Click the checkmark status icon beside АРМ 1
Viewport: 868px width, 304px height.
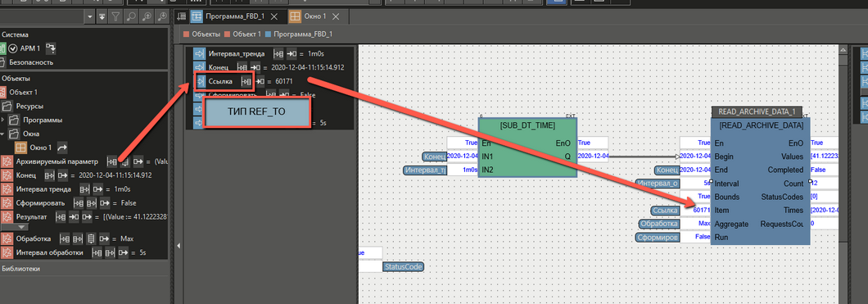[x=13, y=48]
